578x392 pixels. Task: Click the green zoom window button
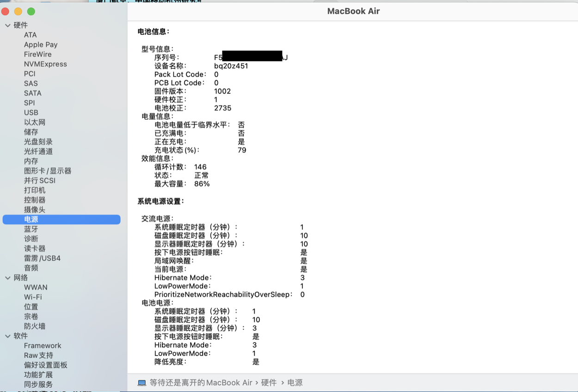(x=31, y=11)
